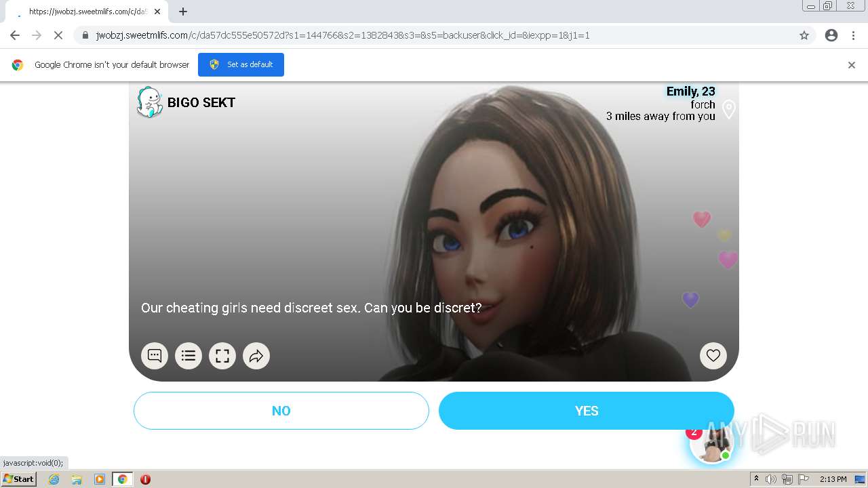The height and width of the screenshot is (488, 868).
Task: Open the chat message icon on video
Action: pyautogui.click(x=155, y=356)
